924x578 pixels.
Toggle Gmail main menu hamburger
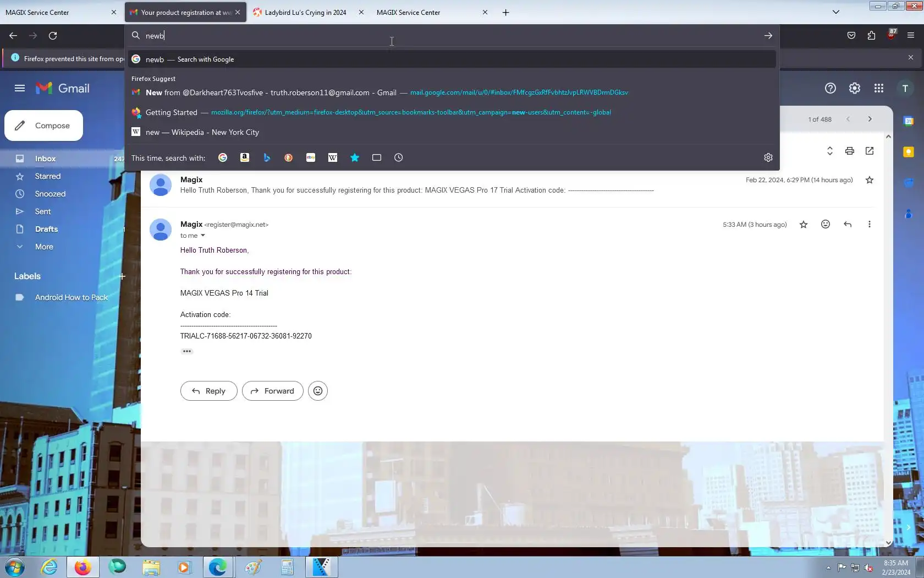click(20, 88)
